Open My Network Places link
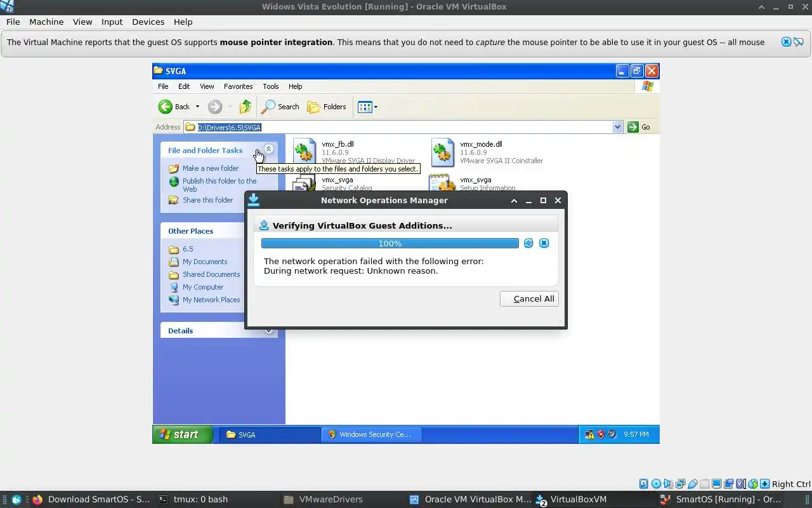This screenshot has height=508, width=812. click(x=211, y=300)
